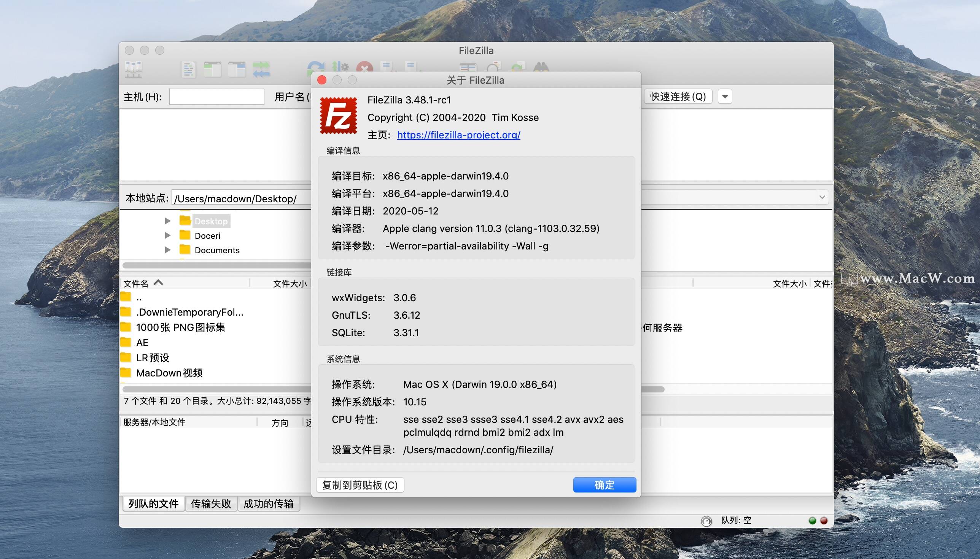Toggle the local directory tree icon
Image resolution: width=980 pixels, height=559 pixels.
212,70
